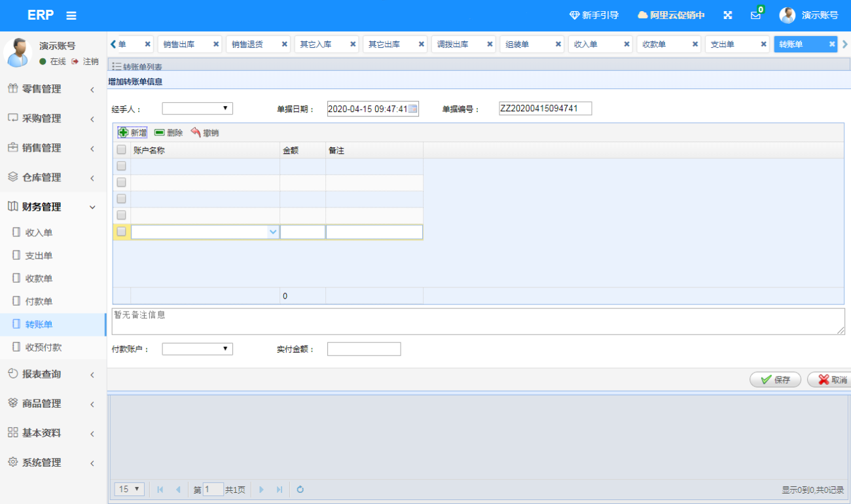Check the highlighted editing row checkbox
This screenshot has width=851, height=504.
121,232
